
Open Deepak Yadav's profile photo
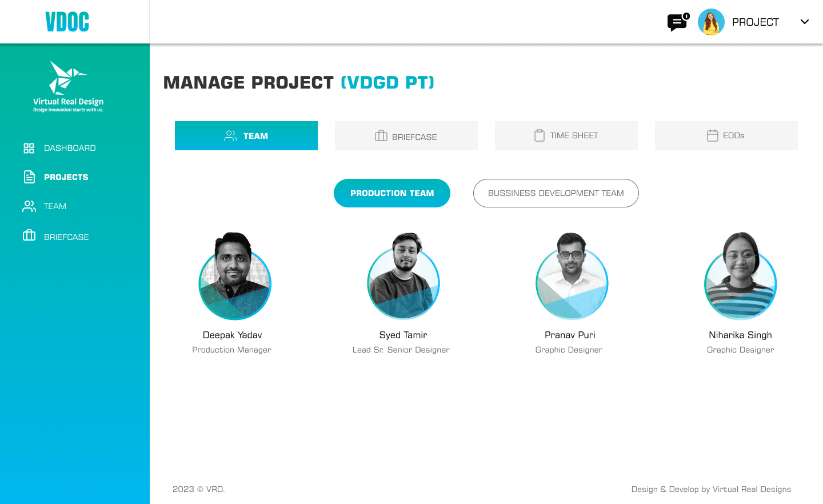click(x=234, y=276)
